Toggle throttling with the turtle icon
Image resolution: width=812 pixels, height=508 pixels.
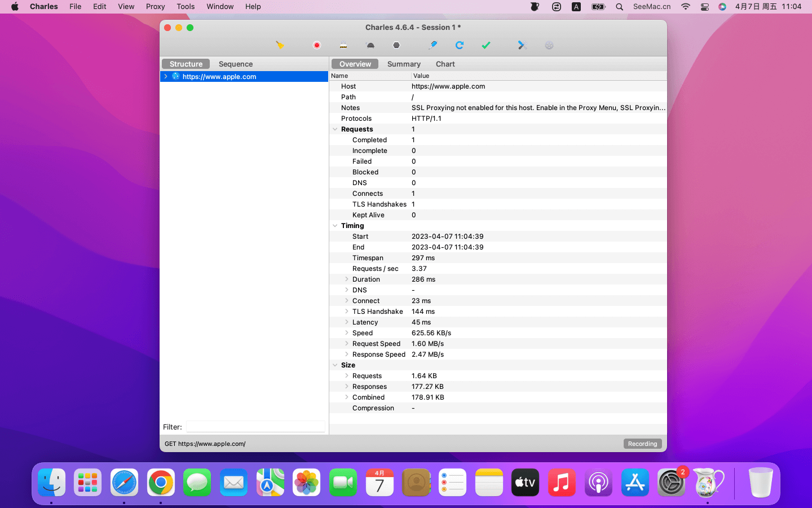[370, 45]
